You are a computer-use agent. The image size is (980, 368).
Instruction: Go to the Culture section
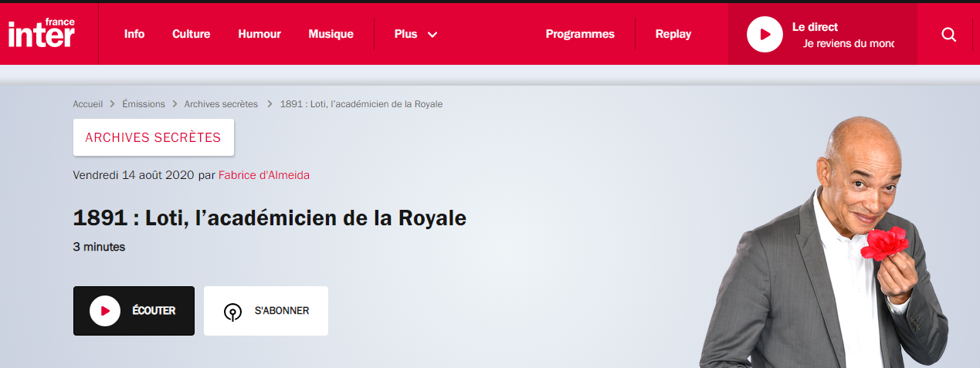(191, 34)
